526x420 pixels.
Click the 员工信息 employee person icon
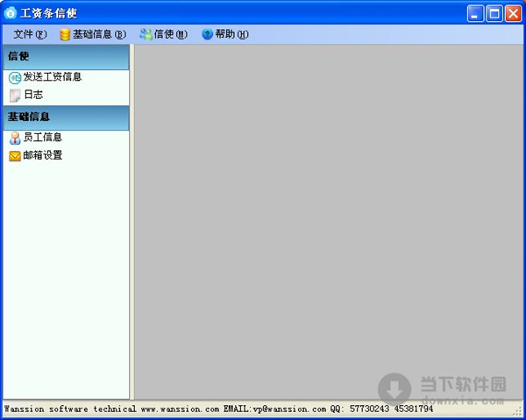tap(15, 138)
